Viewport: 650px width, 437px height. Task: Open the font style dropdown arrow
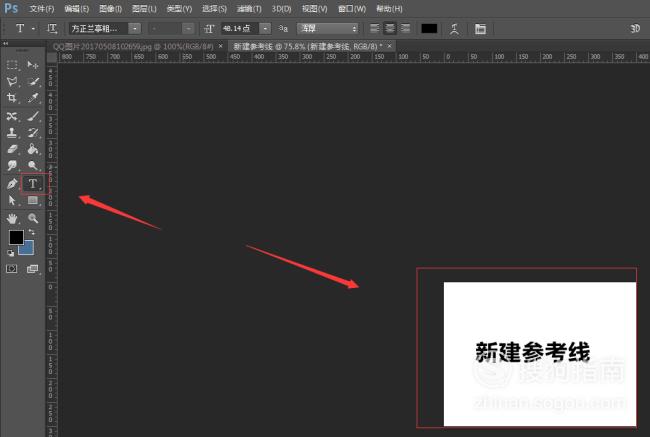[x=188, y=29]
